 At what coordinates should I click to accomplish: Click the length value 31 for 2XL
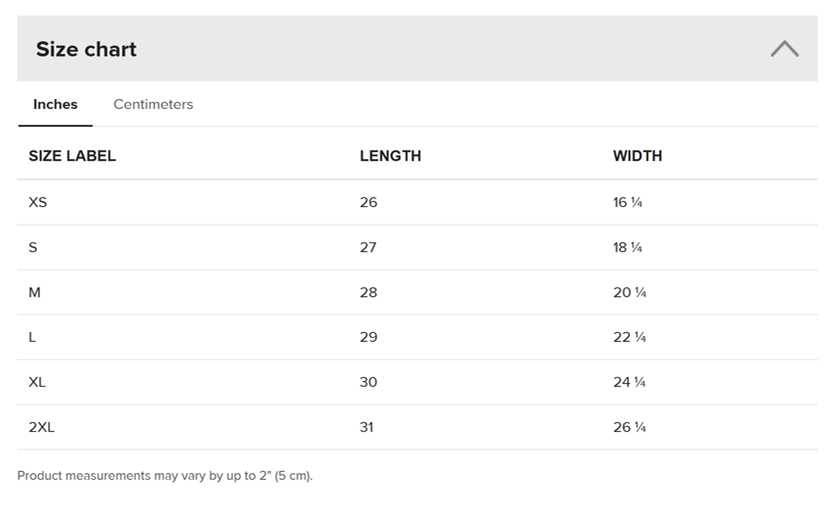click(367, 427)
